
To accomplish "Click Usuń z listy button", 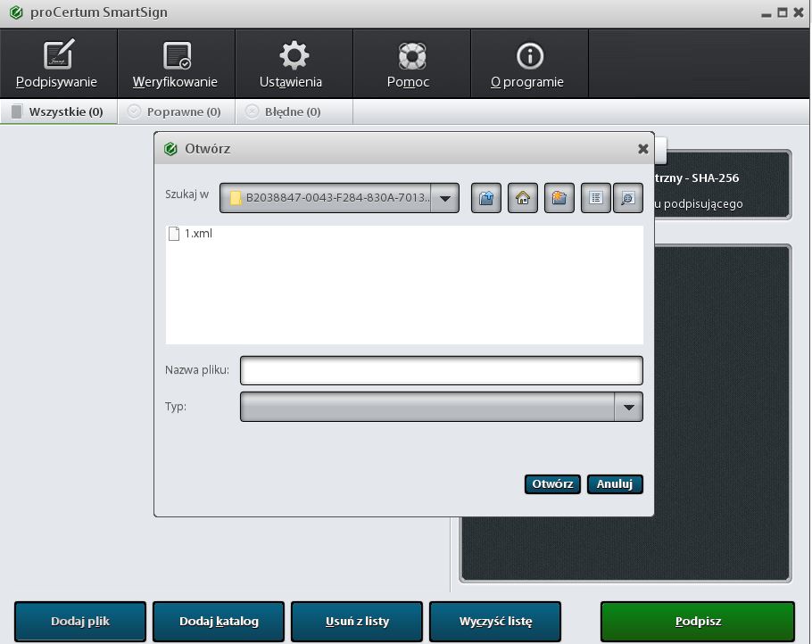I will pyautogui.click(x=357, y=621).
